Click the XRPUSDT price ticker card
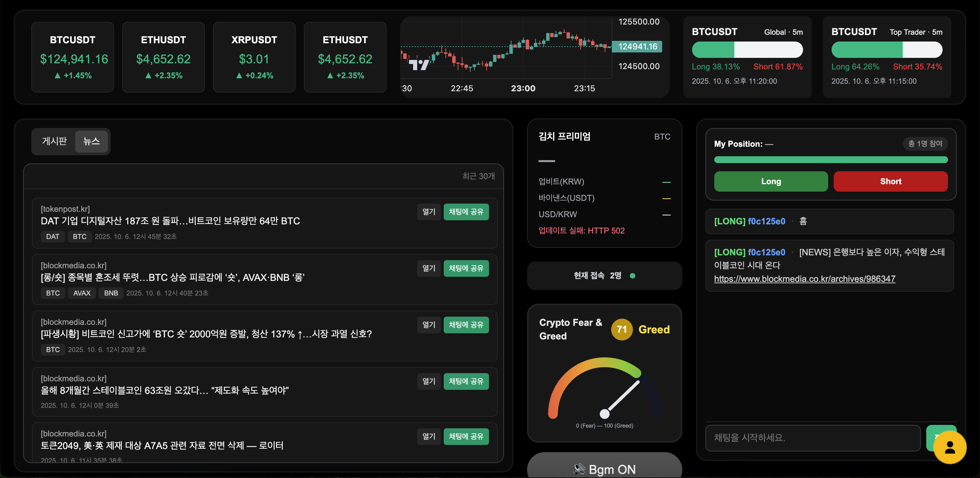The height and width of the screenshot is (478, 980). coord(254,57)
